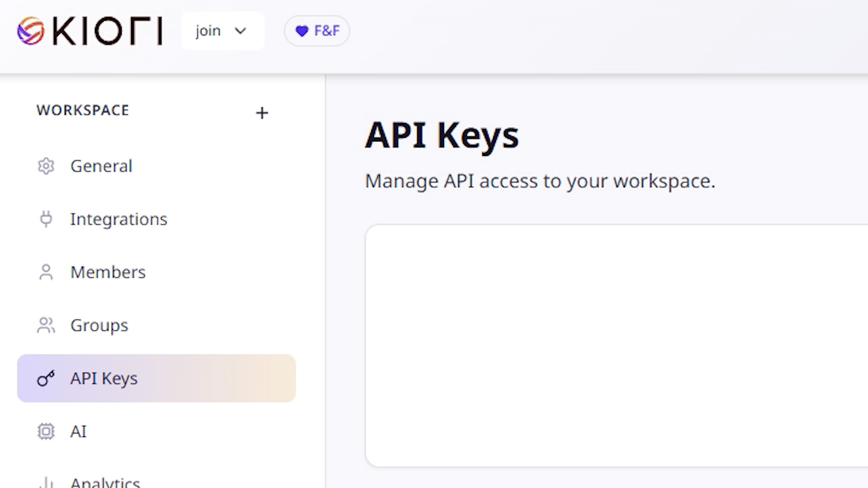The image size is (868, 488).
Task: Open the Members settings page
Action: point(108,272)
